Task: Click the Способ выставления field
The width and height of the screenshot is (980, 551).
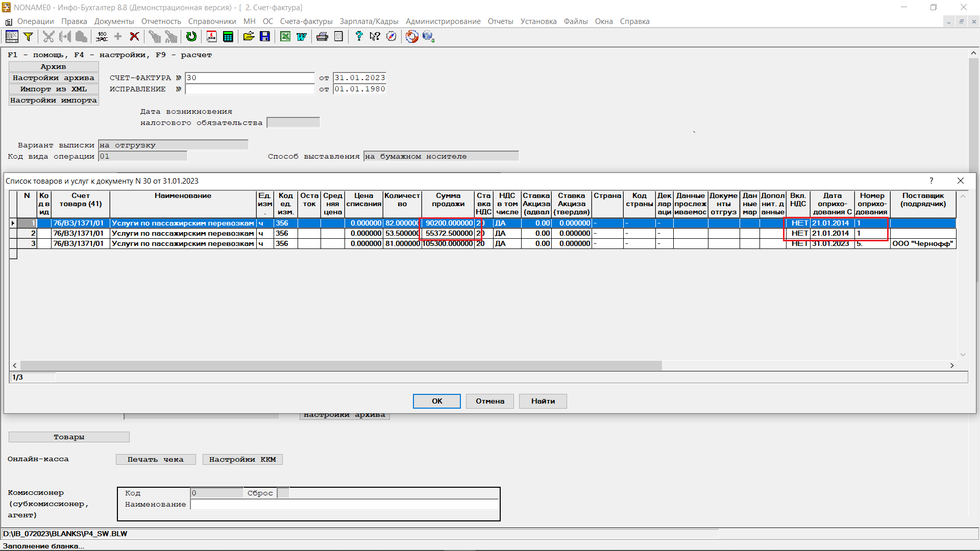Action: pyautogui.click(x=441, y=157)
